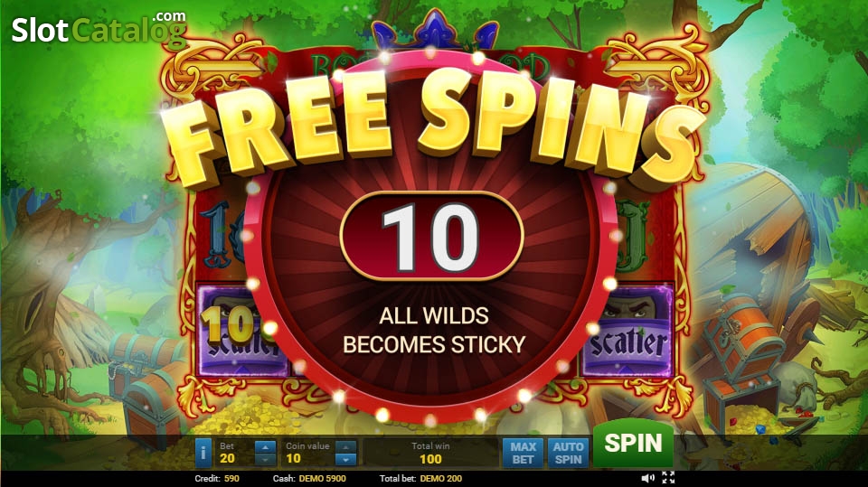
Task: Click the 10 free spins counter
Action: tap(432, 237)
